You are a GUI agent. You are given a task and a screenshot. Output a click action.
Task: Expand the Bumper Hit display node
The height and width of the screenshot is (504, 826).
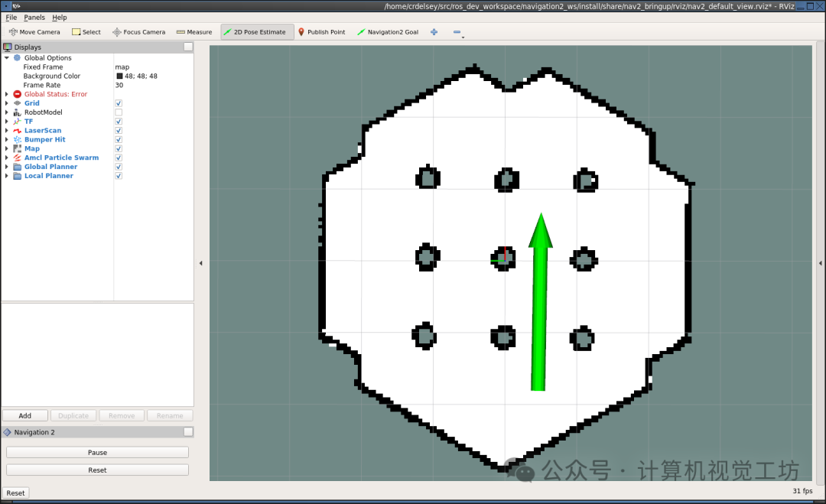(6, 139)
